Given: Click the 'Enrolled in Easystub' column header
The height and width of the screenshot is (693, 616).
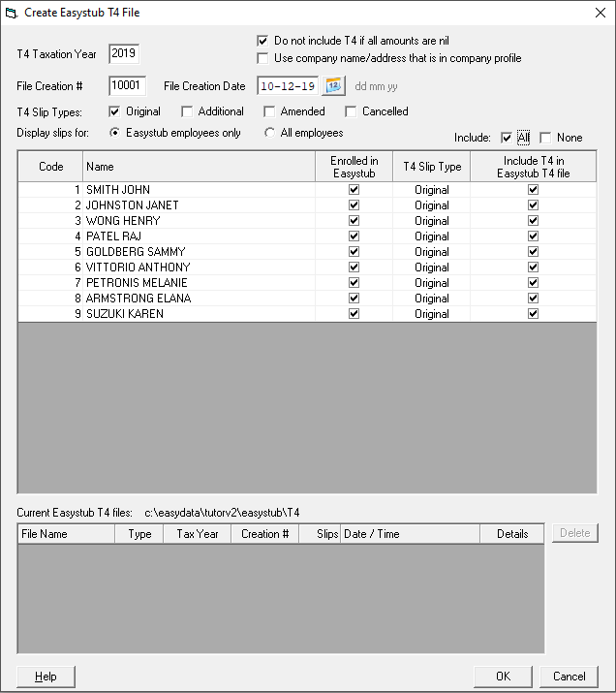Looking at the screenshot, I should 354,167.
